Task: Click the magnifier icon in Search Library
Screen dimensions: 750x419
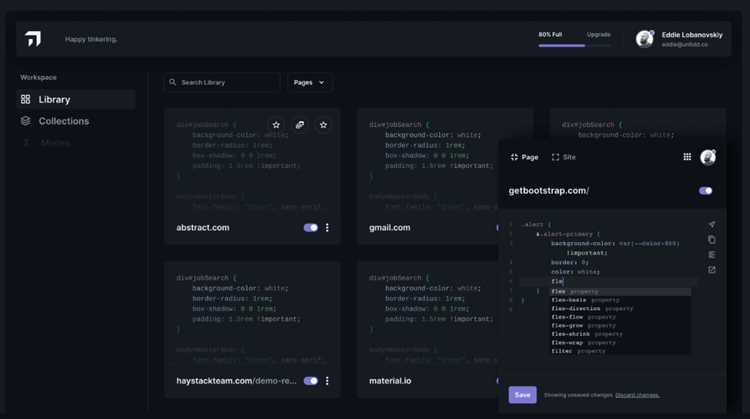Action: coord(173,82)
